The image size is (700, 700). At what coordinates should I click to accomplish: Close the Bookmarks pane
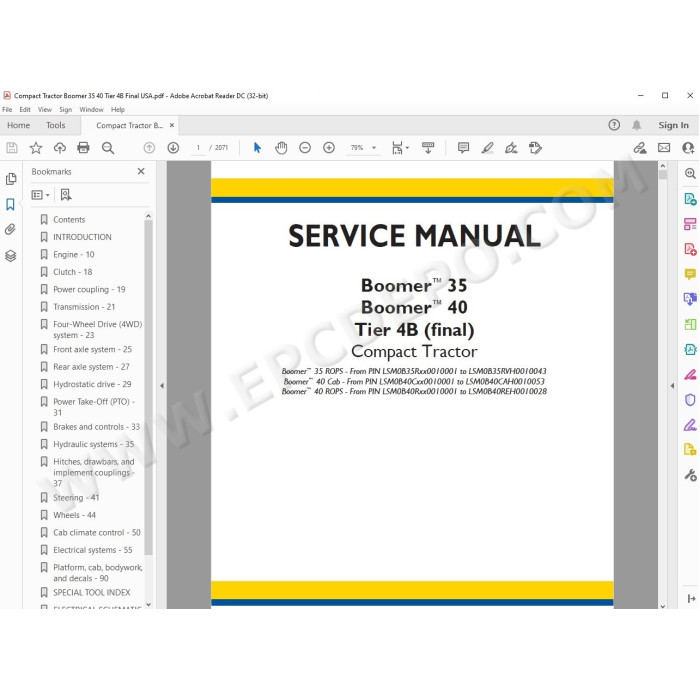tap(141, 171)
